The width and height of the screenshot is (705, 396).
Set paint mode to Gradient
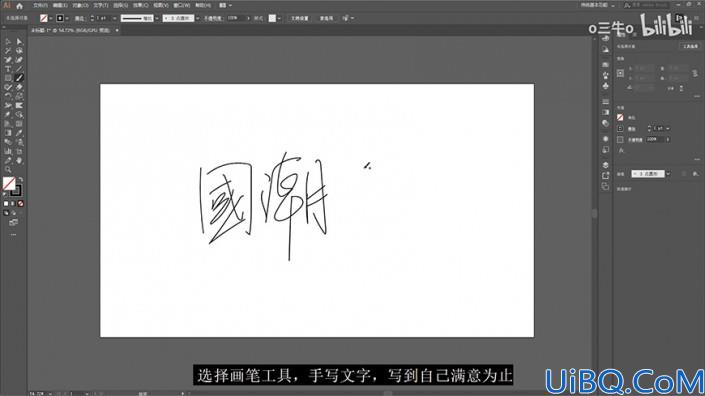(x=13, y=204)
